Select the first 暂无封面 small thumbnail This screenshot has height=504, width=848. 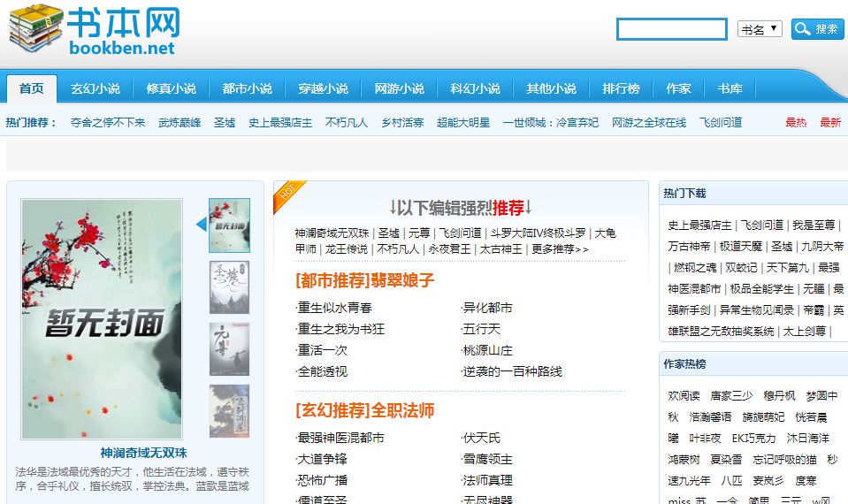(x=229, y=225)
